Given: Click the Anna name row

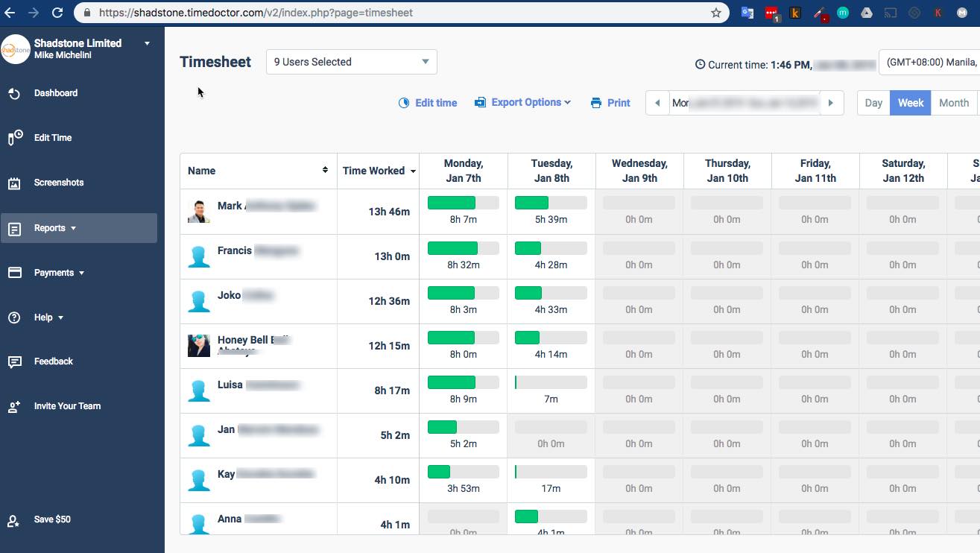Looking at the screenshot, I should click(x=259, y=519).
